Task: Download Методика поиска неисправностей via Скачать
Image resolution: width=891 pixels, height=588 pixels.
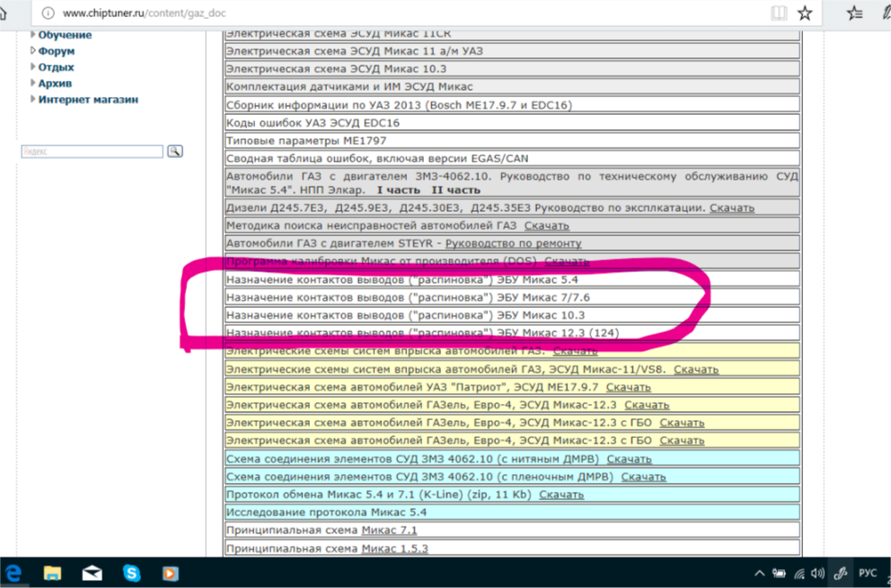Action: pyautogui.click(x=546, y=225)
